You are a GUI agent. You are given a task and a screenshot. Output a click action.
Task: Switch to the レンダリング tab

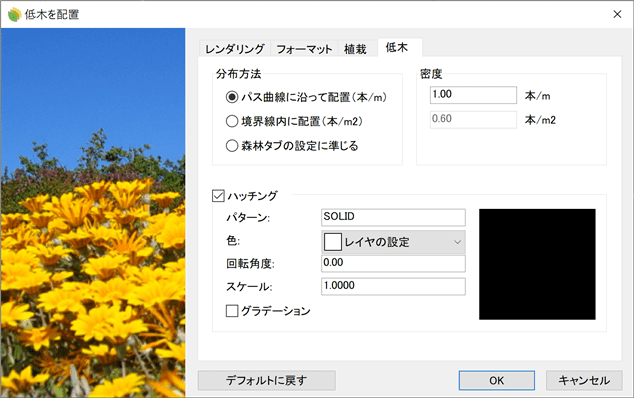tap(235, 49)
